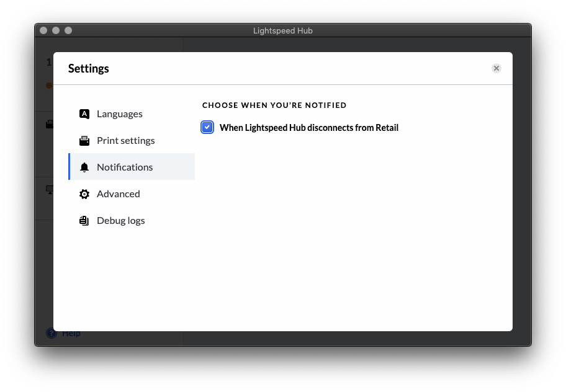Click the 'Choose when you're notified' heading
Image resolution: width=566 pixels, height=392 pixels.
pos(274,105)
